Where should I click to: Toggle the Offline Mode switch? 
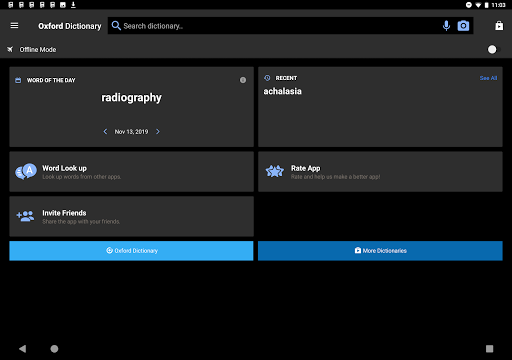click(494, 50)
